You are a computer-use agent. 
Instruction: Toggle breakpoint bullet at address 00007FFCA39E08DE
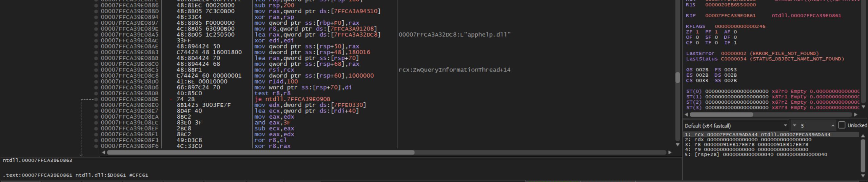(96, 99)
